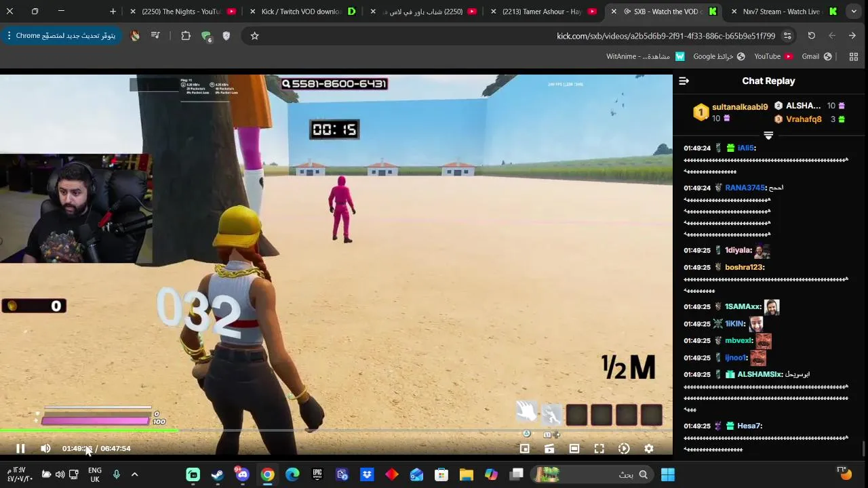Open the tab search dropdown
The image size is (868, 488).
point(854,12)
